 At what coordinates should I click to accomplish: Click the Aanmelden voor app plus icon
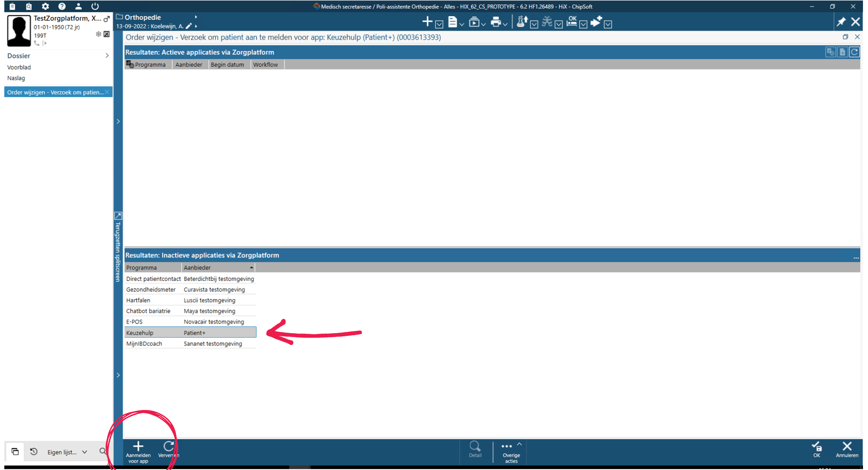138,446
